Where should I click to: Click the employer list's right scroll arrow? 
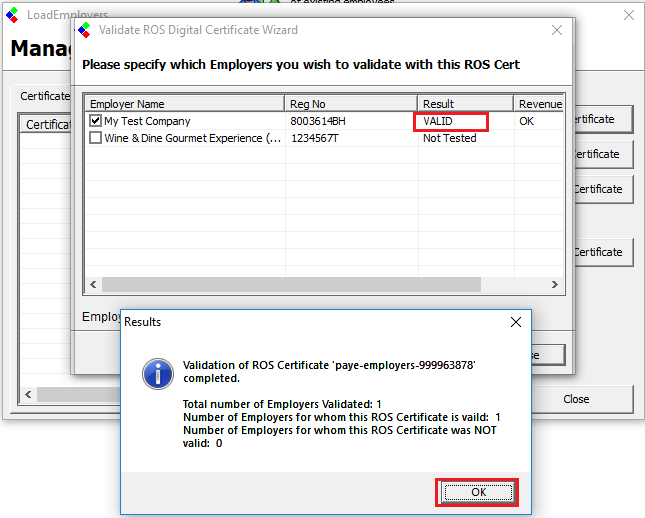557,284
